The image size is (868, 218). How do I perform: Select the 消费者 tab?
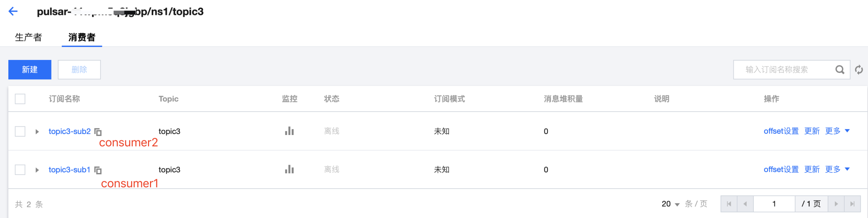82,37
